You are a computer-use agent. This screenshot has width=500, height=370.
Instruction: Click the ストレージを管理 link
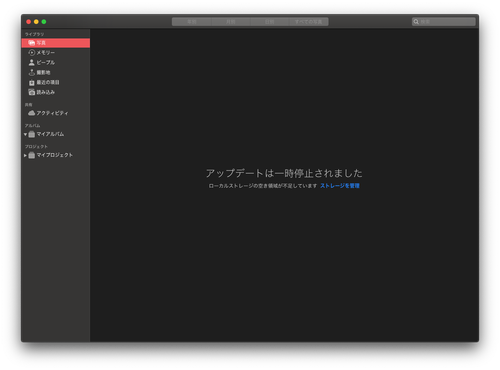[x=340, y=186]
